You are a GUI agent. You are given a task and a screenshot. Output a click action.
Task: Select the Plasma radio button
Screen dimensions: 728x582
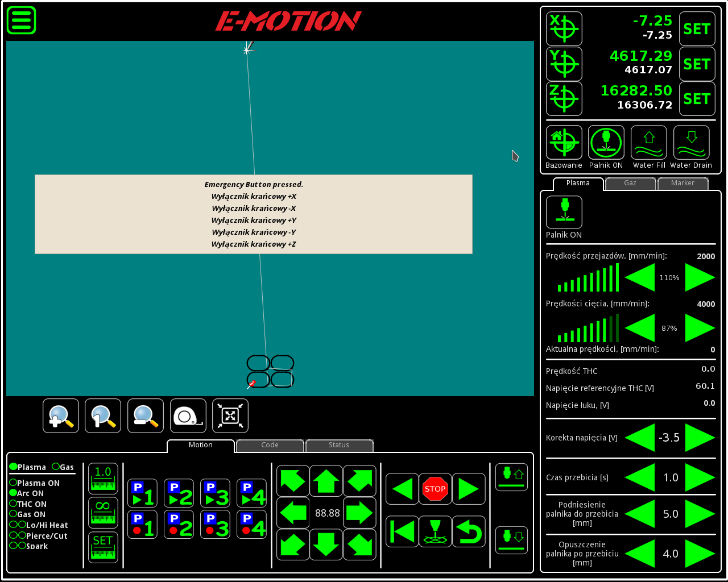[x=13, y=467]
